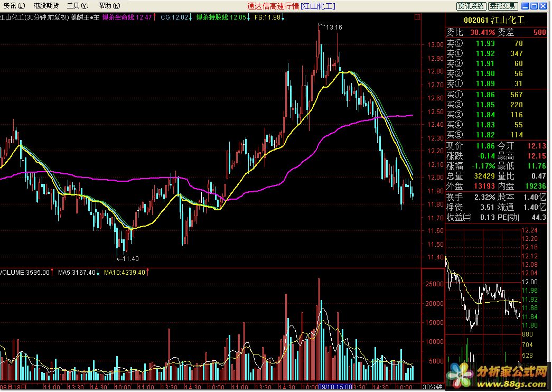Viewport: 552px width, 392px height.
Task: Select the 卖④ 11.92 order row
Action: [x=497, y=53]
